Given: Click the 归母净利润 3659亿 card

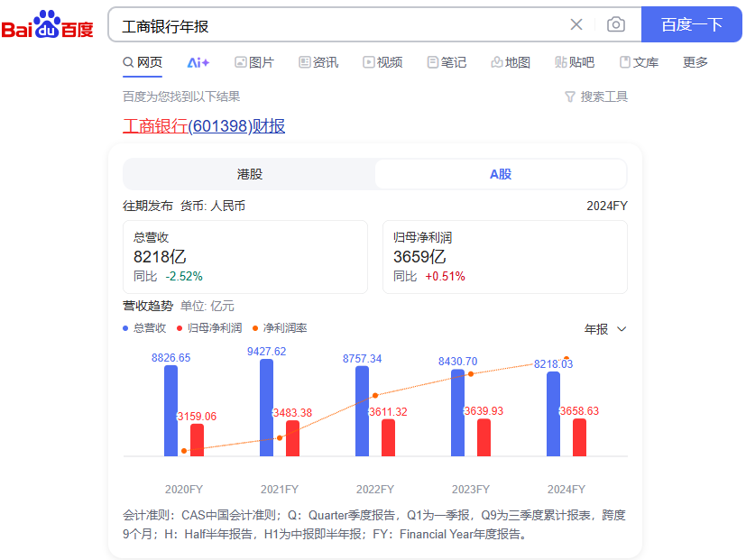Looking at the screenshot, I should [x=505, y=257].
